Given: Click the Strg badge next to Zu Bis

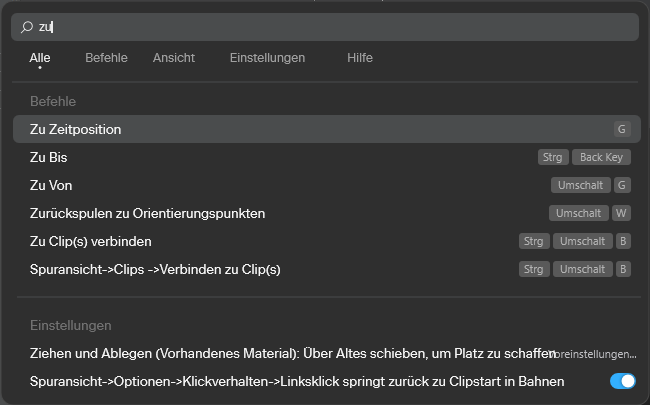Looking at the screenshot, I should 553,157.
